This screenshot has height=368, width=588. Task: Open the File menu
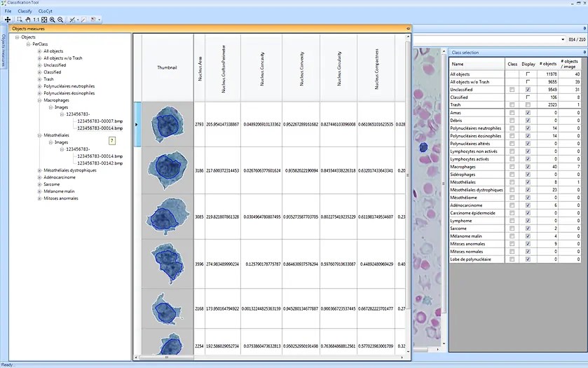pos(8,11)
